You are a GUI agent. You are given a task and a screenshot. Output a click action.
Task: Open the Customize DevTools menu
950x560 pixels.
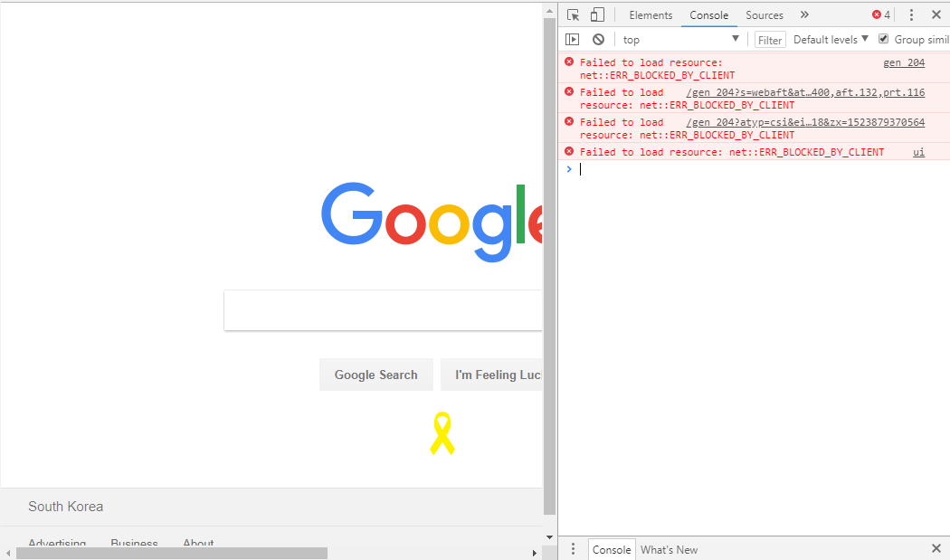tap(911, 14)
